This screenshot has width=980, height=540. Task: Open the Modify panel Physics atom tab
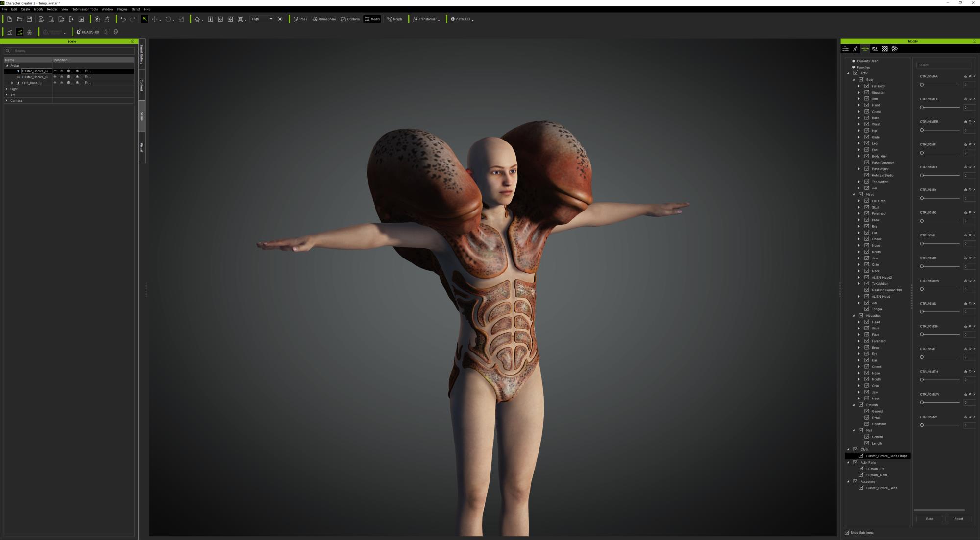point(894,49)
